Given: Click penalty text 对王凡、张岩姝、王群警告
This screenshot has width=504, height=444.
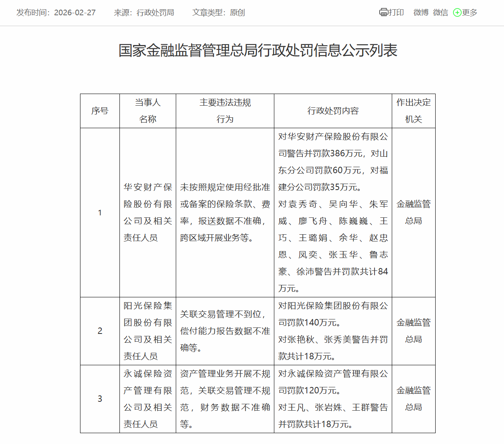Looking at the screenshot, I should [x=333, y=416].
